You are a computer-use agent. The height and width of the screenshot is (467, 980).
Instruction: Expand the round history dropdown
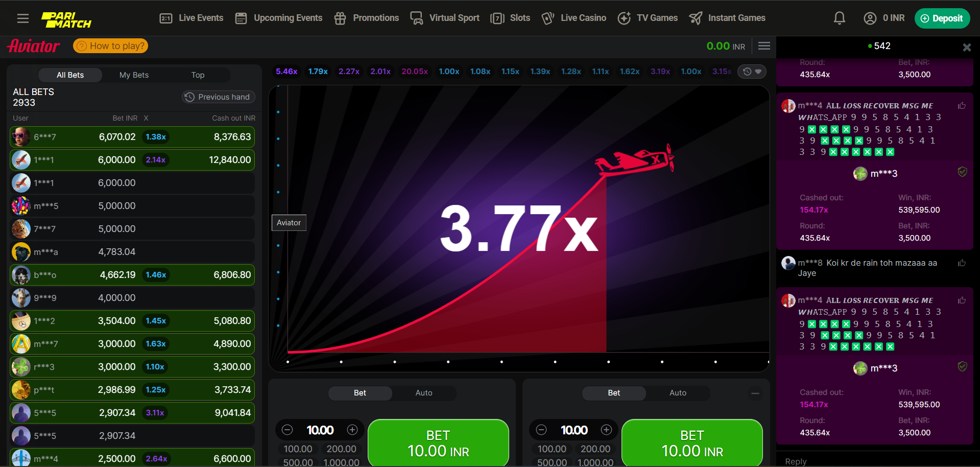pyautogui.click(x=752, y=72)
